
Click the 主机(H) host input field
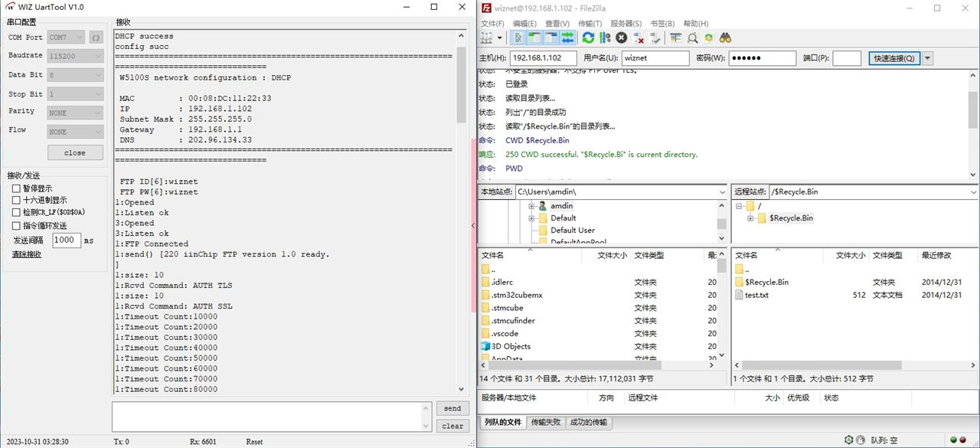coord(543,58)
